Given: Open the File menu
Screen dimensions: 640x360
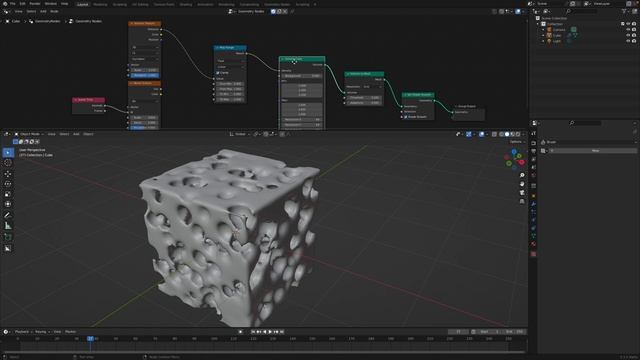Looking at the screenshot, I should pos(13,4).
